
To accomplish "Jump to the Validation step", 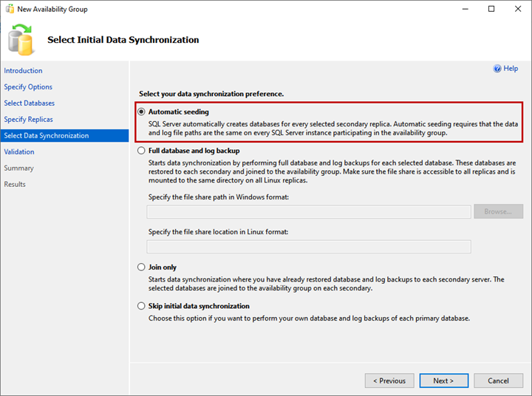I will point(19,152).
